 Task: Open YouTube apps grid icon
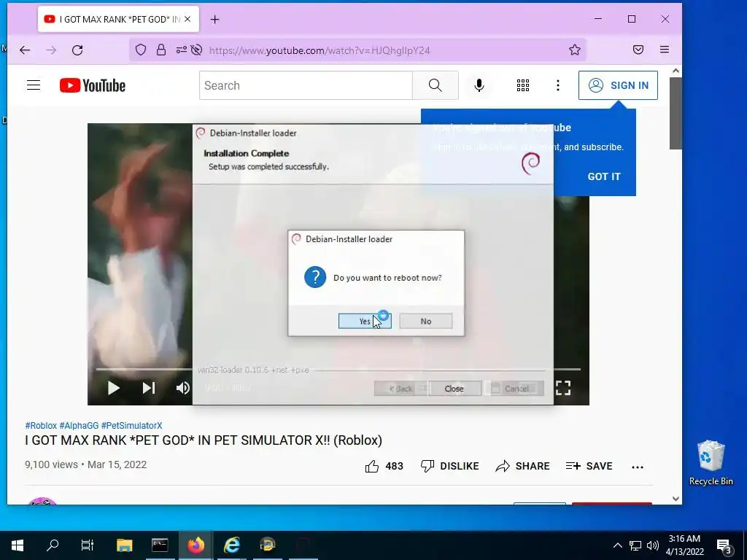523,86
